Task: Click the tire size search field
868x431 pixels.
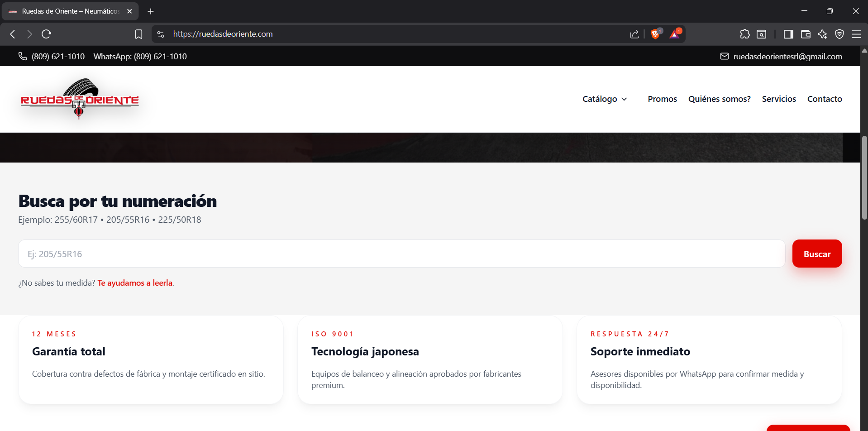Action: point(401,254)
